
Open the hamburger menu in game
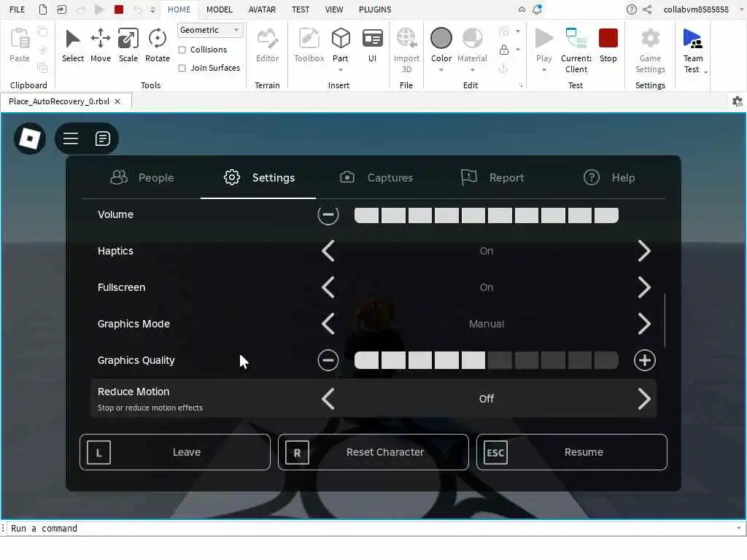[71, 139]
